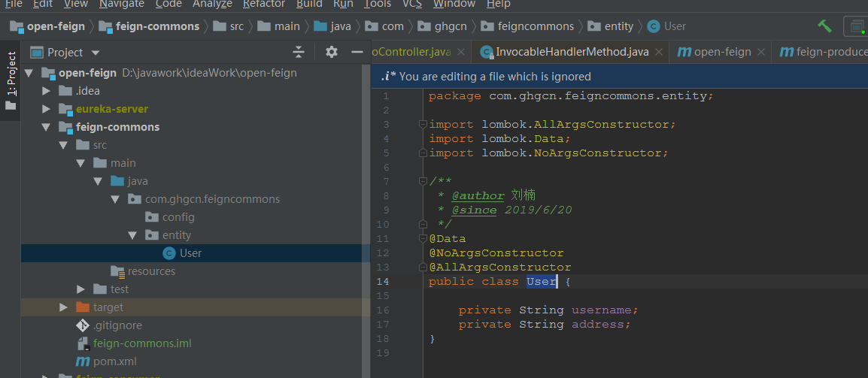Select the resources folder
Viewport: 868px width, 378px height.
click(144, 271)
